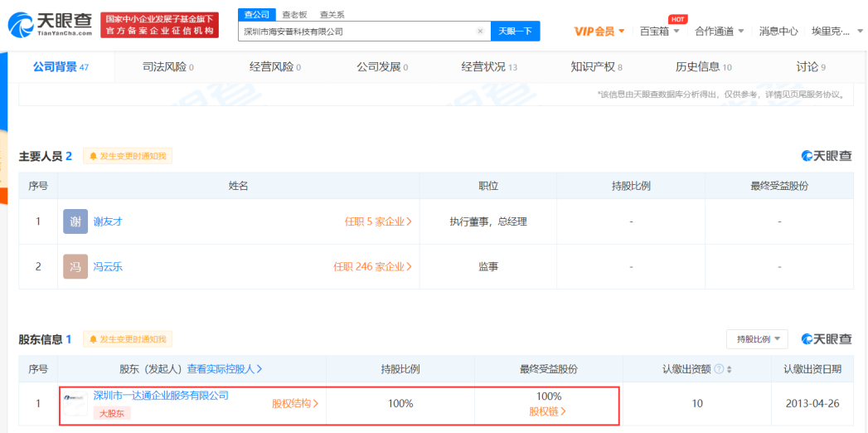This screenshot has height=433, width=868.
Task: Click 发生变更时通知我 next to 主要人员
Action: 128,156
